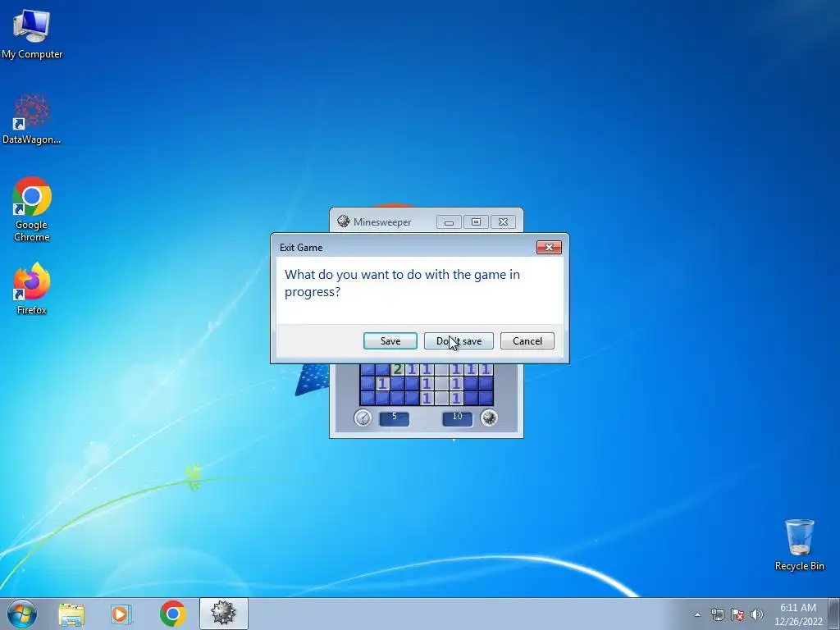Select the Google Chrome desktop shortcut
This screenshot has height=630, width=840.
32,209
